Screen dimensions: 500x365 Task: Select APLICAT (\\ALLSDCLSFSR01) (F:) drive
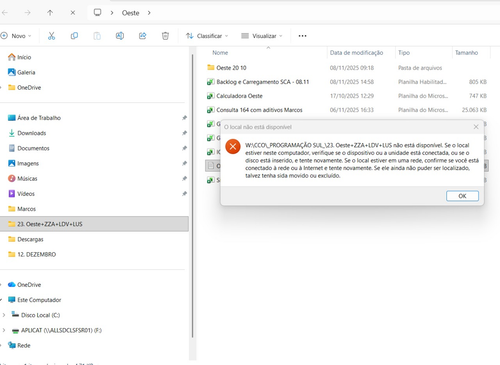point(57,330)
